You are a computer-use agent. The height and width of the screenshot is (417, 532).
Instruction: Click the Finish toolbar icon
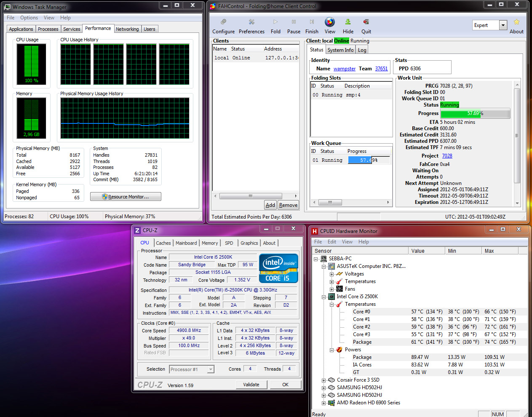click(312, 22)
